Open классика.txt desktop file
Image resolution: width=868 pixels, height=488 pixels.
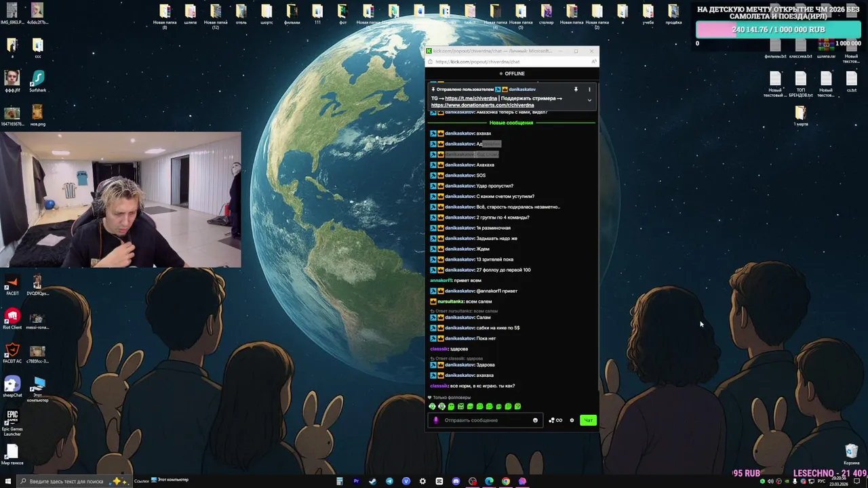point(801,49)
